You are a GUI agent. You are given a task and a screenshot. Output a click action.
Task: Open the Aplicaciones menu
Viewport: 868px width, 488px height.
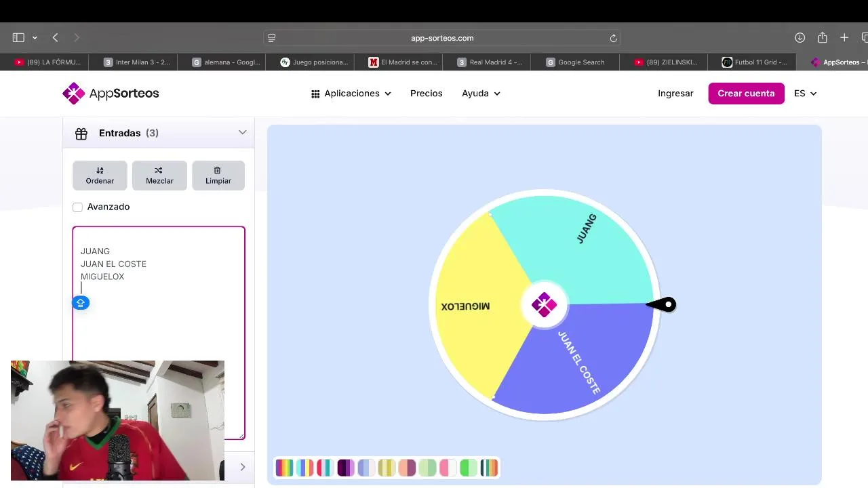351,94
